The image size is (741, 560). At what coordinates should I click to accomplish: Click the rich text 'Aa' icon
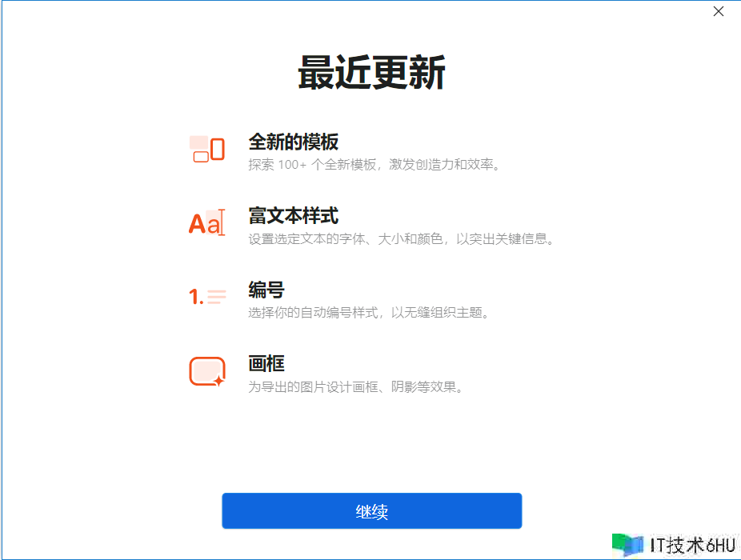(203, 224)
